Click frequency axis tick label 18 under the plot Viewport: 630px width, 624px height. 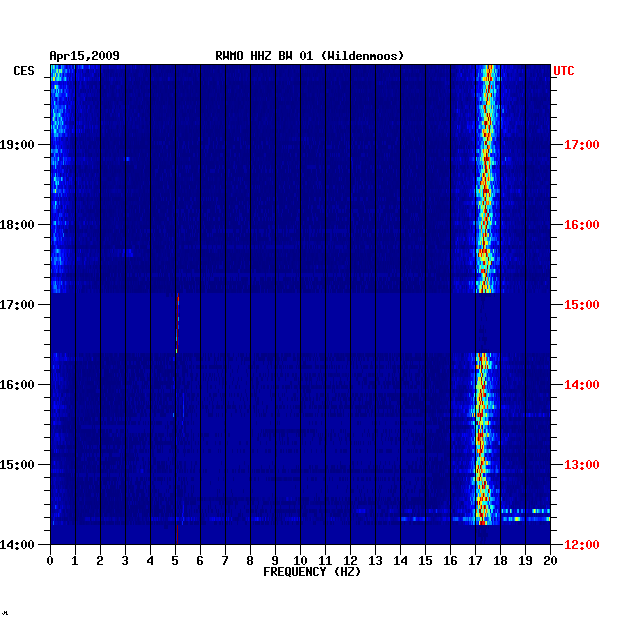500,561
